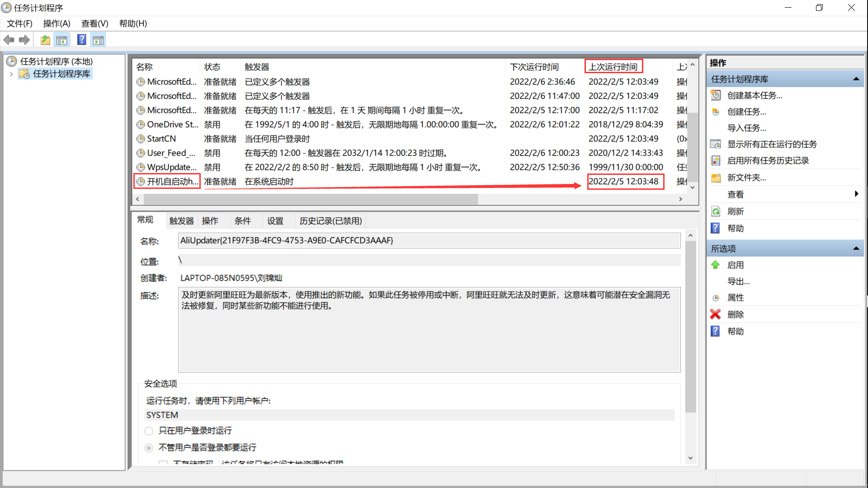This screenshot has width=868, height=488.
Task: Click the Create Basic Task icon
Action: (x=716, y=95)
